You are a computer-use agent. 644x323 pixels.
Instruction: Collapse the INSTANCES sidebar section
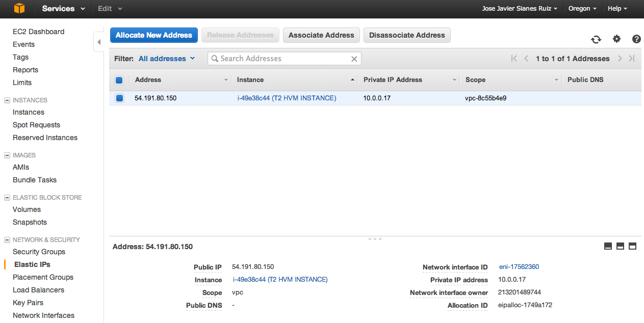[x=7, y=100]
